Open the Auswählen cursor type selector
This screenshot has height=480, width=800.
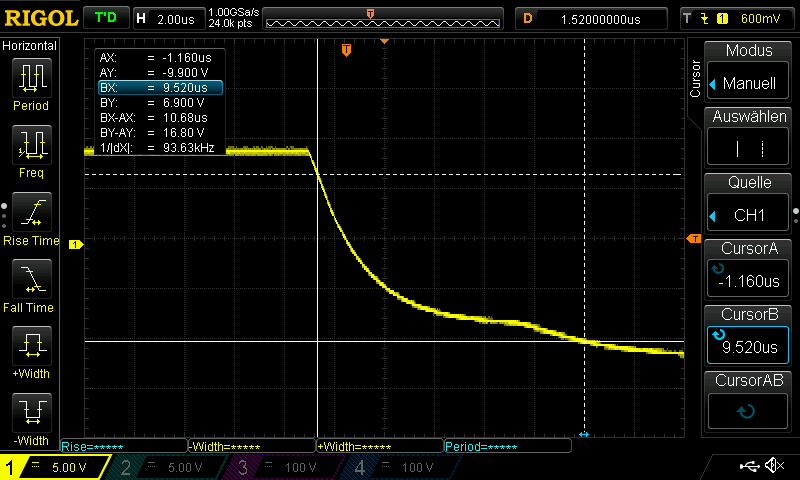pos(749,136)
